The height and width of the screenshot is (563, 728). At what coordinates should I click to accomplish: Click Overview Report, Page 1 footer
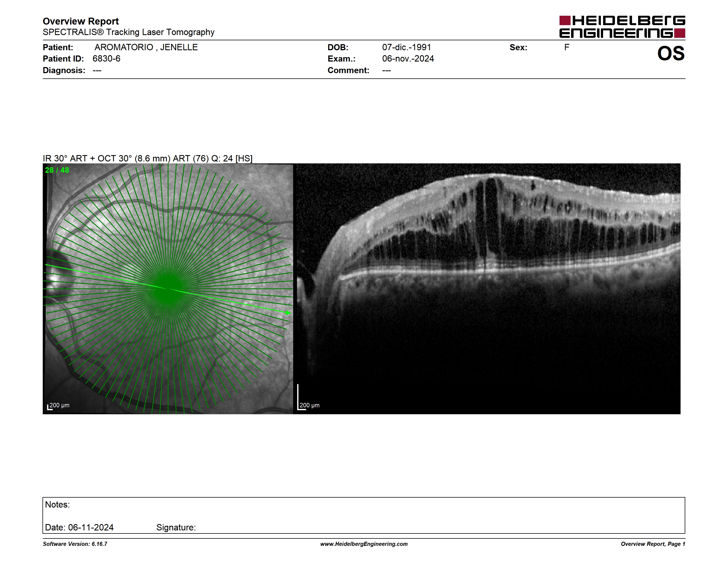click(x=653, y=544)
